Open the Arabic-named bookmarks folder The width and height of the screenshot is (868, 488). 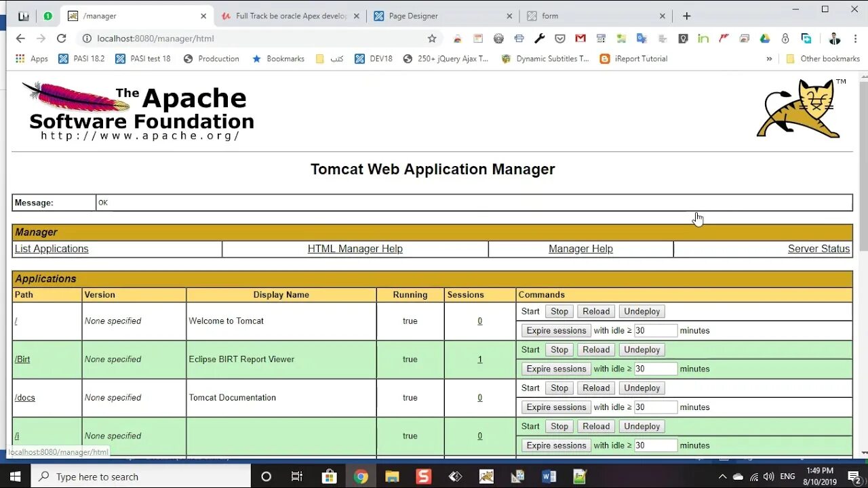pyautogui.click(x=330, y=59)
